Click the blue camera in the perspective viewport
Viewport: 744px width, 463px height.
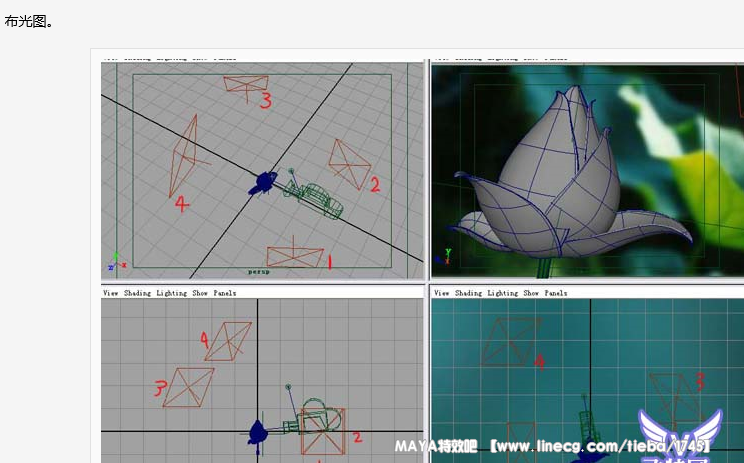265,181
